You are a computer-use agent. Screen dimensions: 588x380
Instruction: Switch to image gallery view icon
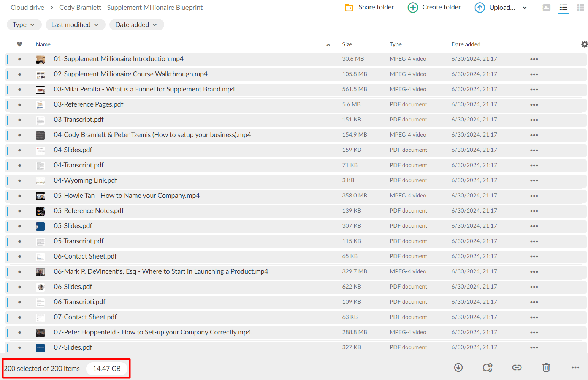pyautogui.click(x=547, y=8)
